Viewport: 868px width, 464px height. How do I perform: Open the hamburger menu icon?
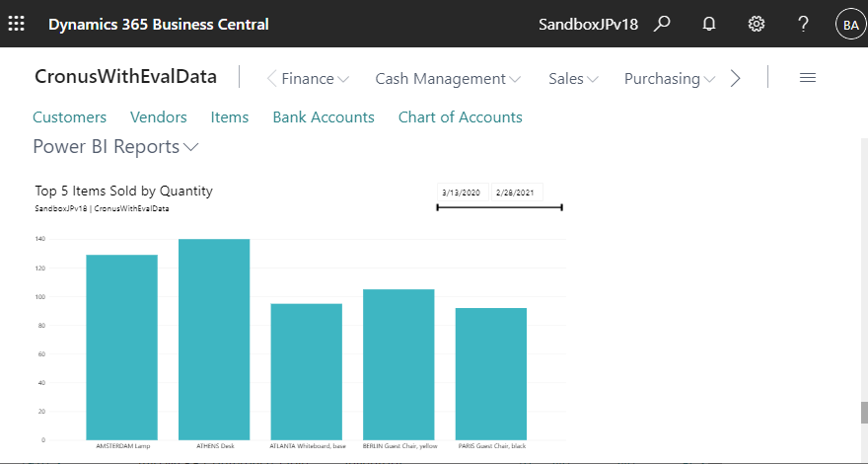808,78
